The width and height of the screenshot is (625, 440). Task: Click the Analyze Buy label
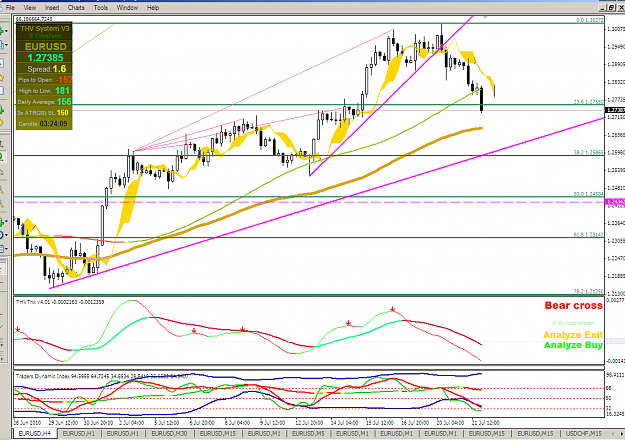(x=573, y=345)
